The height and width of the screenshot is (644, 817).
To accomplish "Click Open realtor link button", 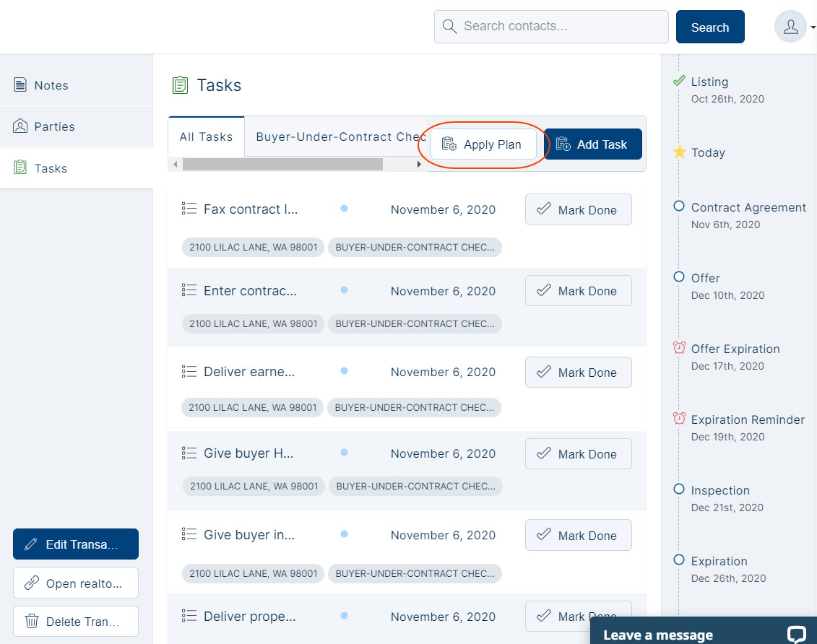I will (76, 583).
